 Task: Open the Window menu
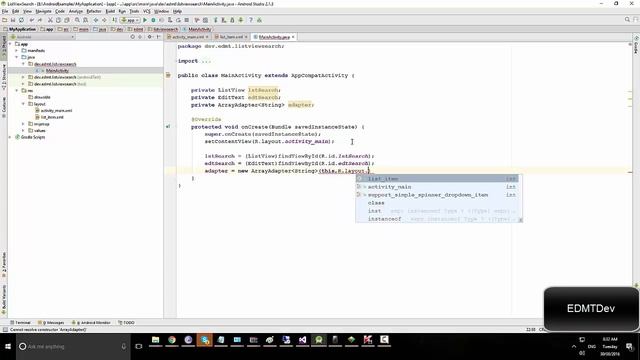161,11
